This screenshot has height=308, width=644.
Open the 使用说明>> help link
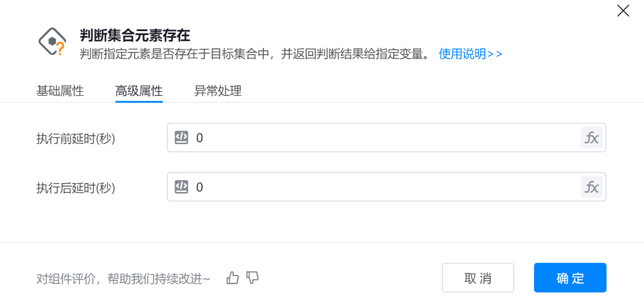tap(470, 54)
